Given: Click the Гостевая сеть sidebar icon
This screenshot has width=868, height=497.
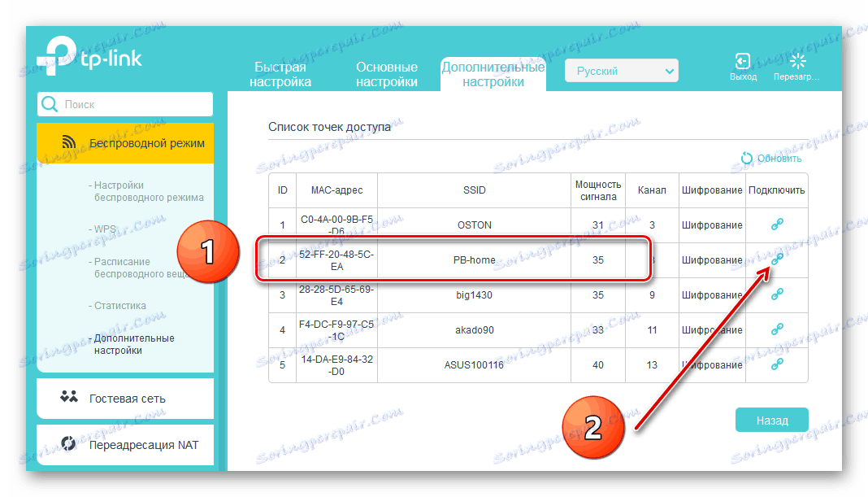Looking at the screenshot, I should pos(68,398).
